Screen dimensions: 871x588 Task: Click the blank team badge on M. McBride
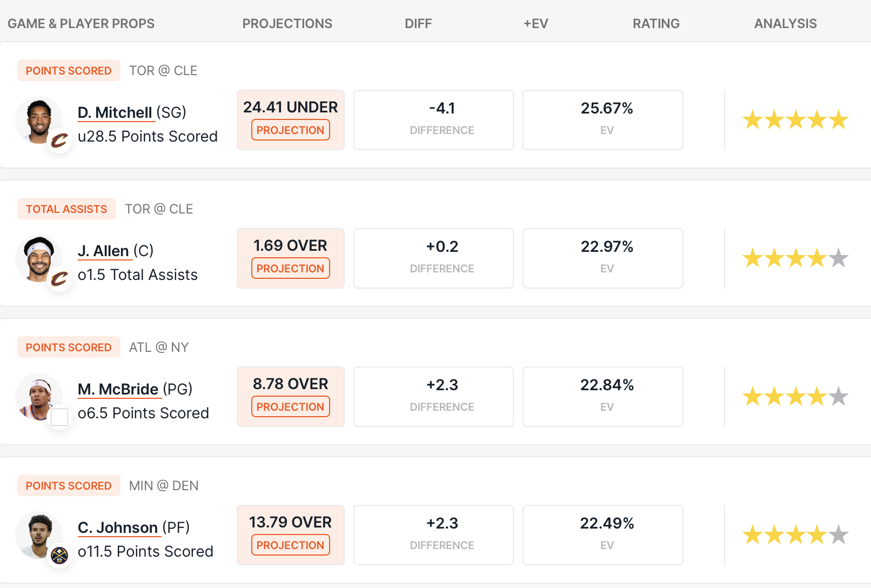pos(59,417)
